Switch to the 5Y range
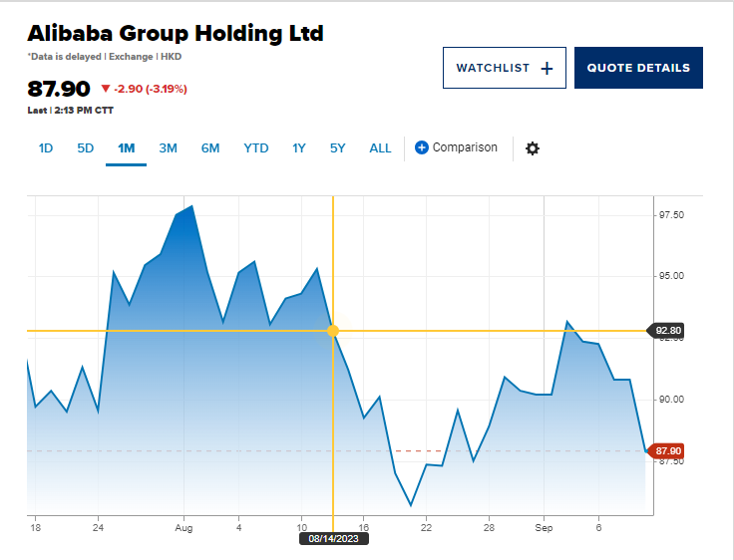 click(338, 148)
